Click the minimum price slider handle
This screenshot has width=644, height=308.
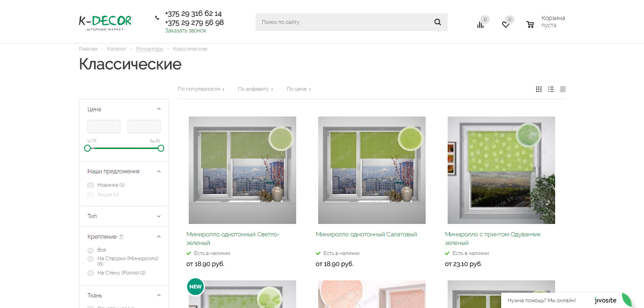point(87,149)
